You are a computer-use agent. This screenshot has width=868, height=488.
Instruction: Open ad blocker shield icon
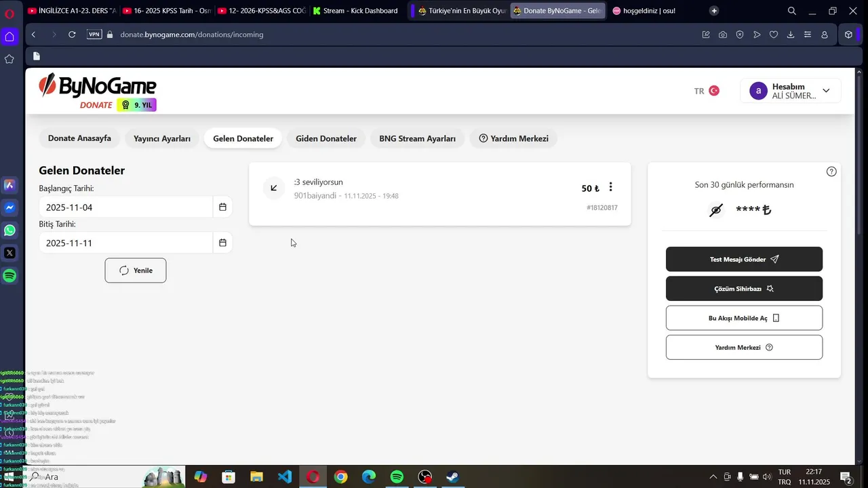740,35
